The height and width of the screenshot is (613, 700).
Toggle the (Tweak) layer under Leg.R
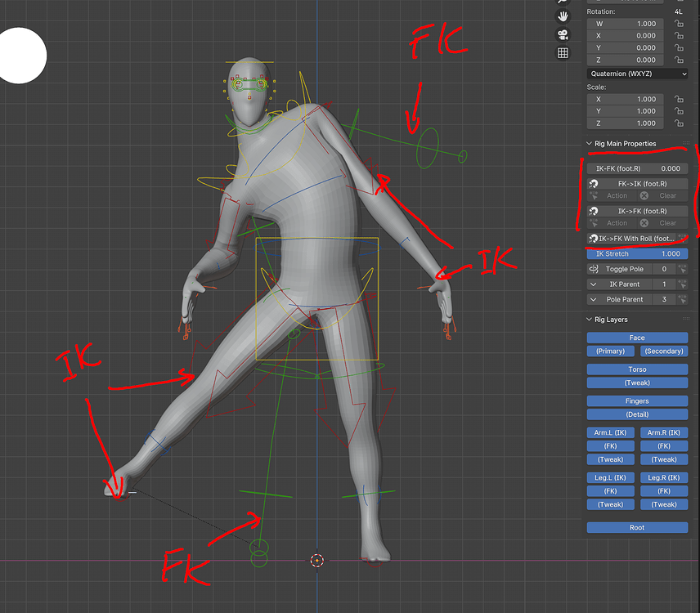(x=664, y=504)
